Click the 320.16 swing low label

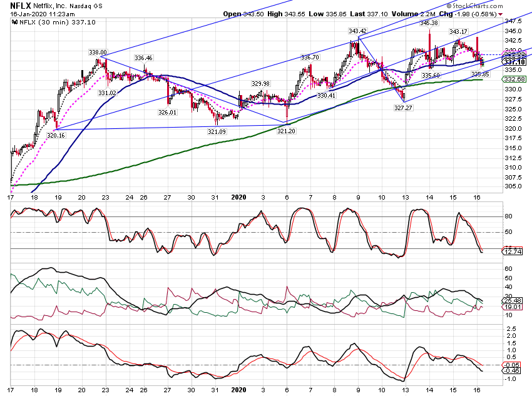click(x=56, y=136)
